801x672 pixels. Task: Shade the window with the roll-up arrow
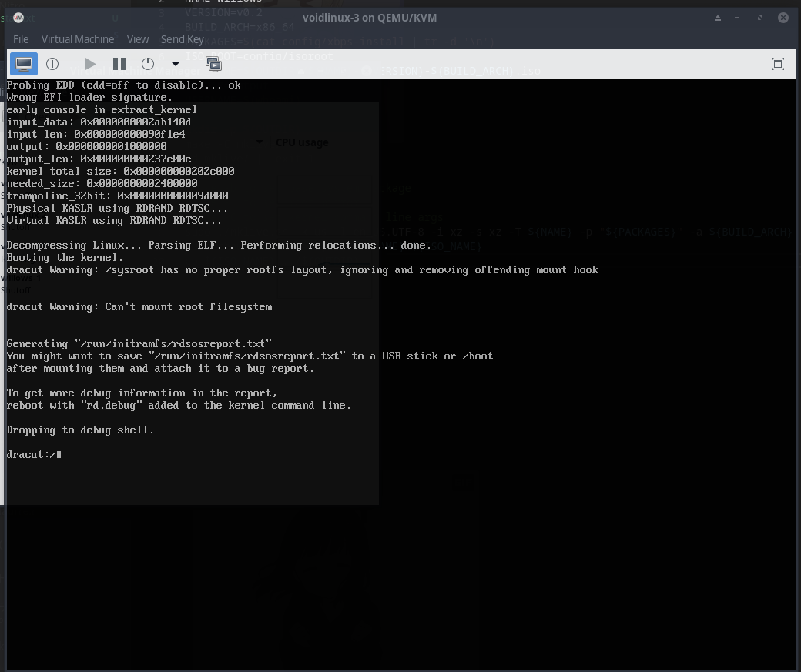click(717, 16)
